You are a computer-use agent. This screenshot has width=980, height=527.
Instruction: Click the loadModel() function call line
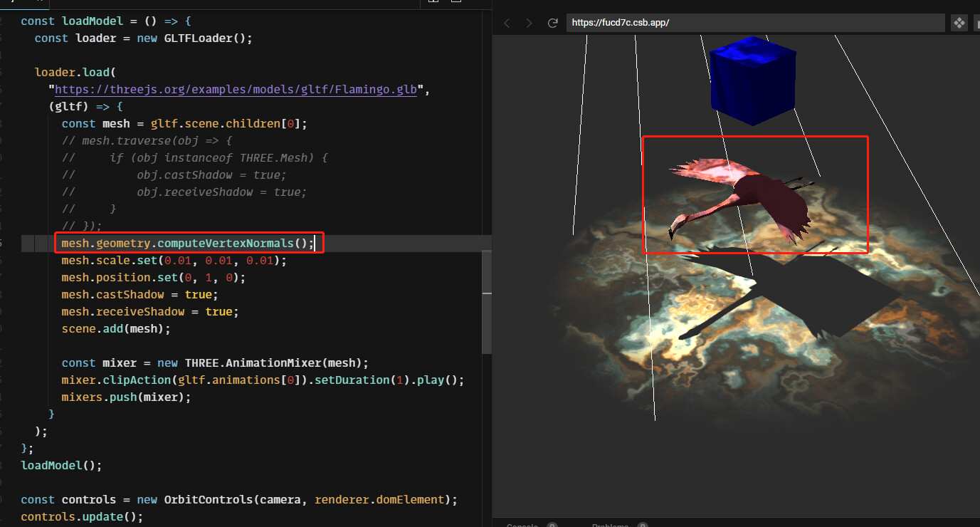click(61, 465)
